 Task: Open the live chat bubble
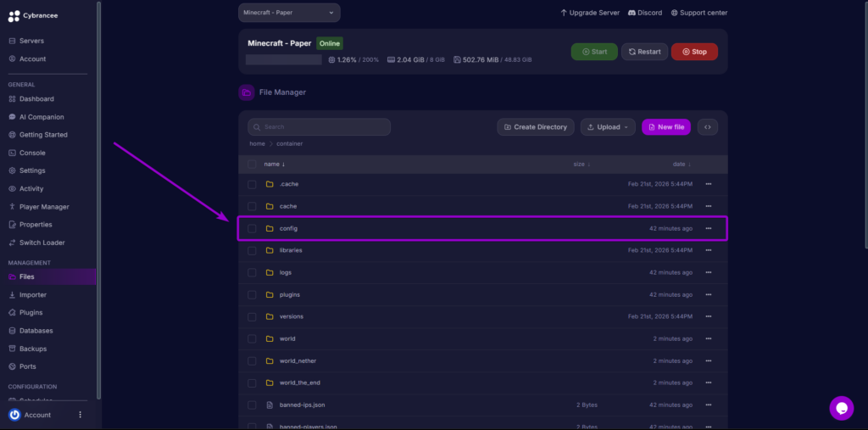(842, 409)
